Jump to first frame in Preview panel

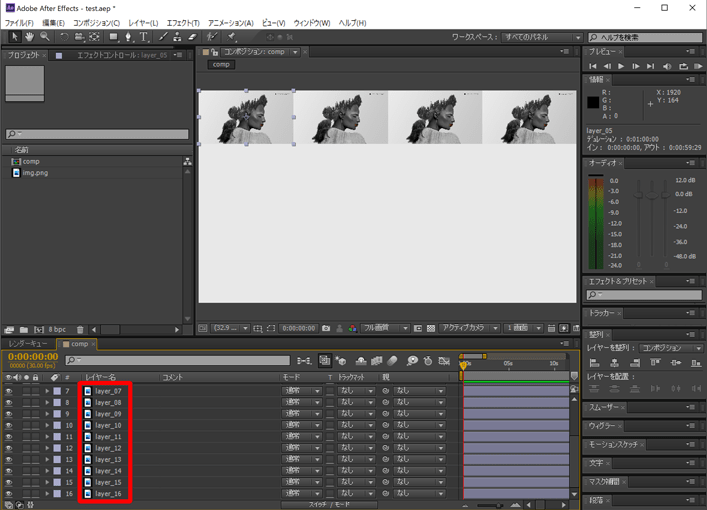click(593, 66)
